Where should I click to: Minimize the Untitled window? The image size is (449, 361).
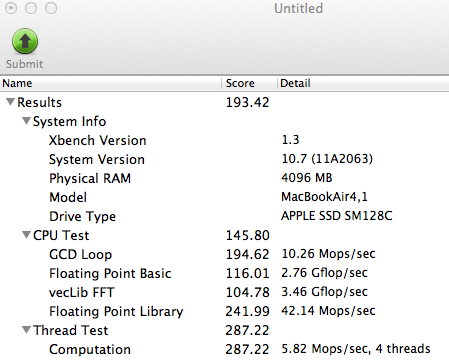[x=31, y=8]
